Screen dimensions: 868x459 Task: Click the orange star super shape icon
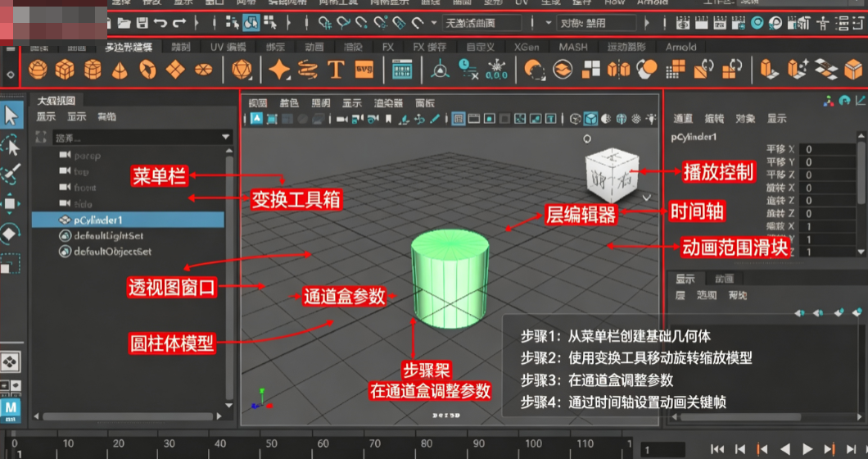pyautogui.click(x=279, y=70)
